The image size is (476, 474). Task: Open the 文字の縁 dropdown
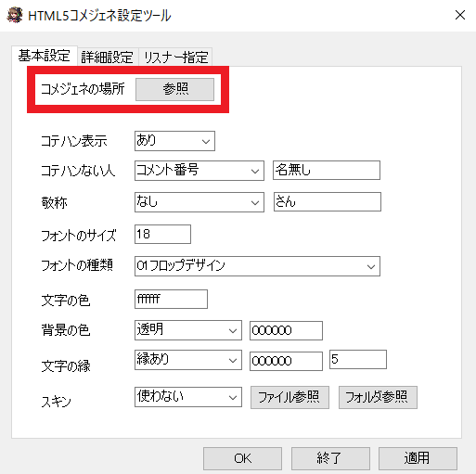pos(188,360)
